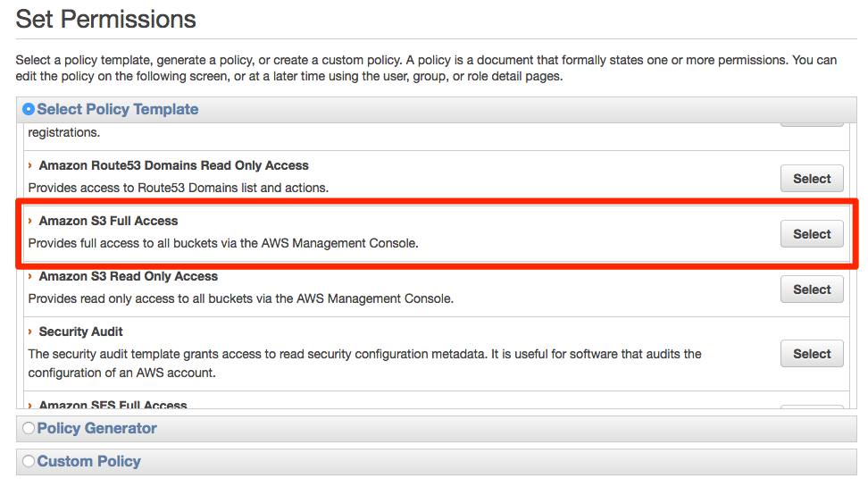868x487 pixels.
Task: Click Amazon Route53 Domains Read Only Access title
Action: point(174,165)
